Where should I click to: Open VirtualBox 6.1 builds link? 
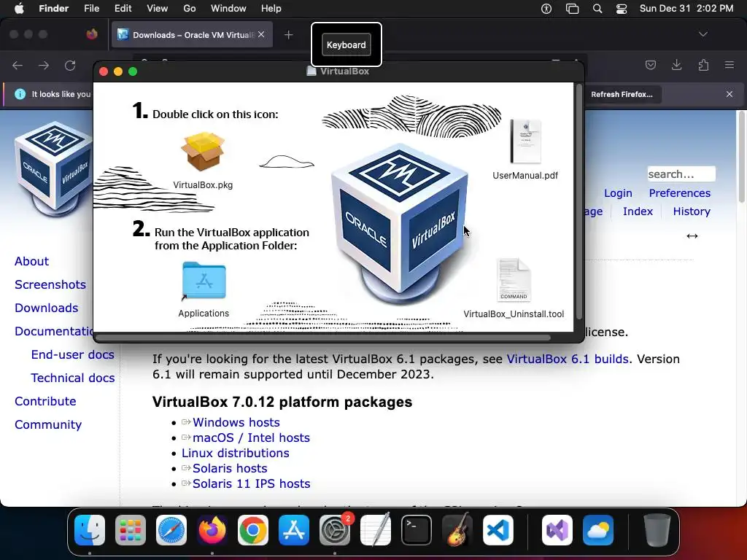(x=568, y=359)
